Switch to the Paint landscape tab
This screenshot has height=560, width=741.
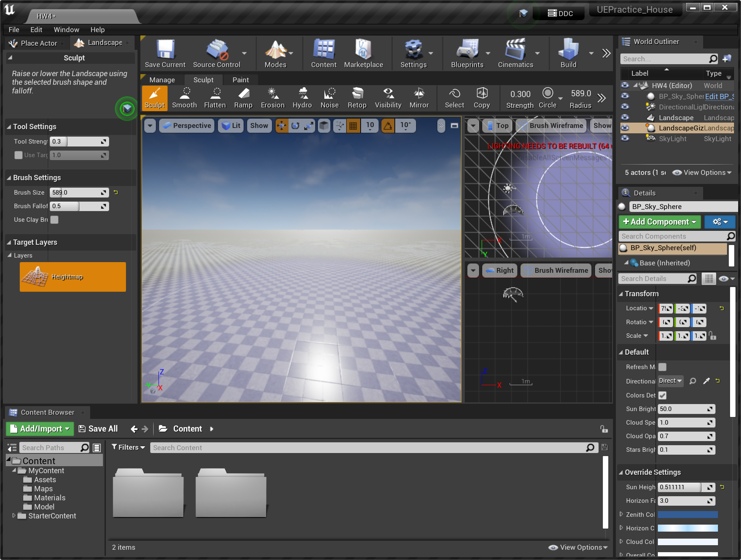coord(240,80)
